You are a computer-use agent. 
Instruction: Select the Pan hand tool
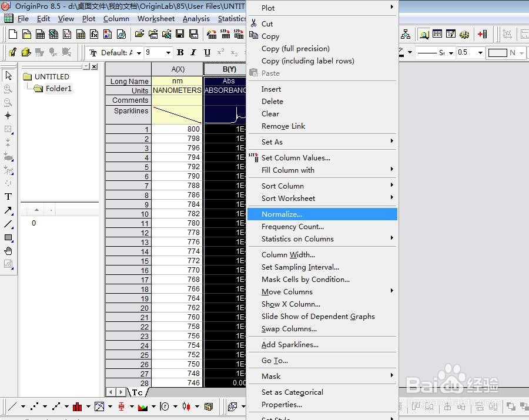(x=8, y=251)
